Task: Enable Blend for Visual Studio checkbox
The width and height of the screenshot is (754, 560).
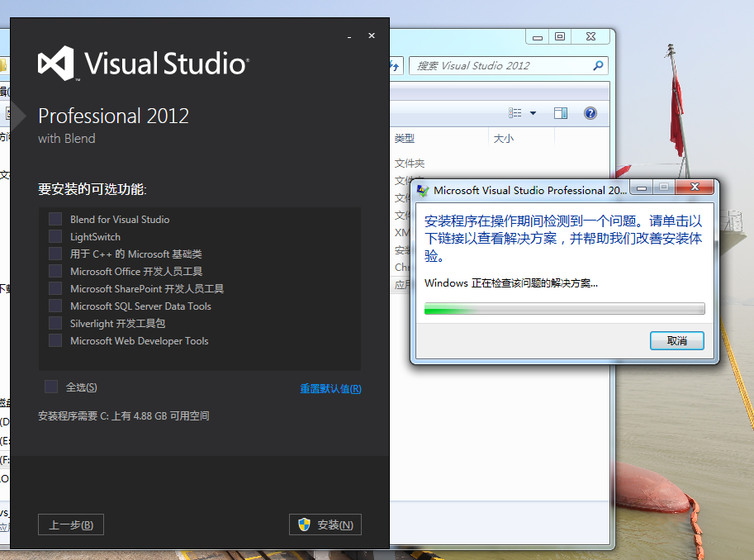Action: click(x=55, y=220)
